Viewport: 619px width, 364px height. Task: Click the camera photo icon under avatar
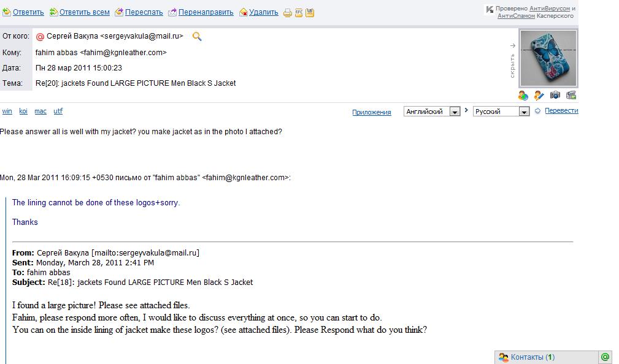point(555,95)
